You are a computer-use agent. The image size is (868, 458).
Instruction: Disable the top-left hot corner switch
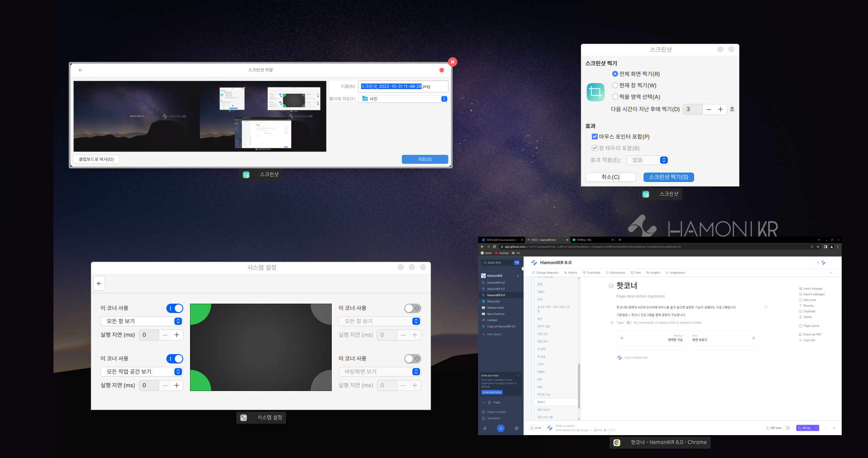175,308
